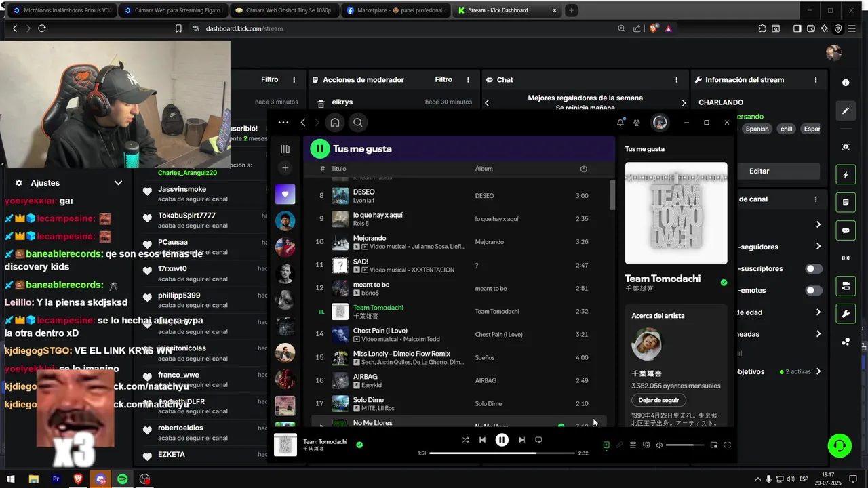Screen dimensions: 868x488
Task: Pause from the green Tus me gusta button
Action: click(x=319, y=148)
